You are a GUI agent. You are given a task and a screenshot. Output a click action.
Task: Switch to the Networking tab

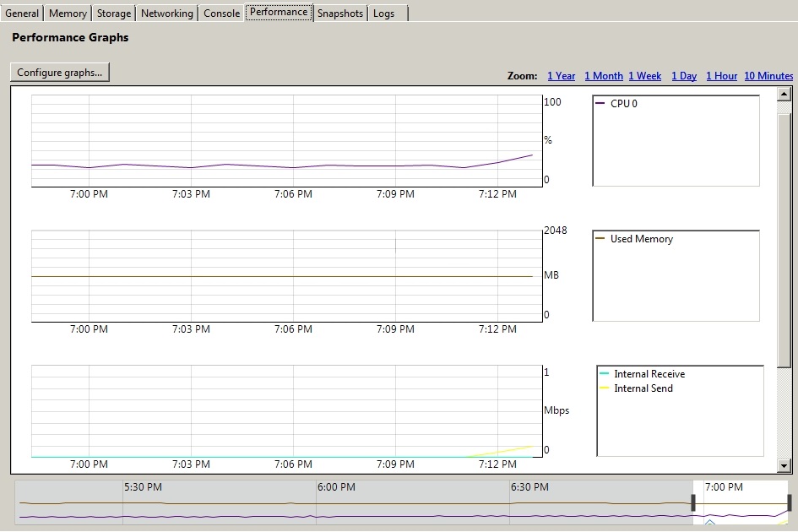tap(167, 14)
